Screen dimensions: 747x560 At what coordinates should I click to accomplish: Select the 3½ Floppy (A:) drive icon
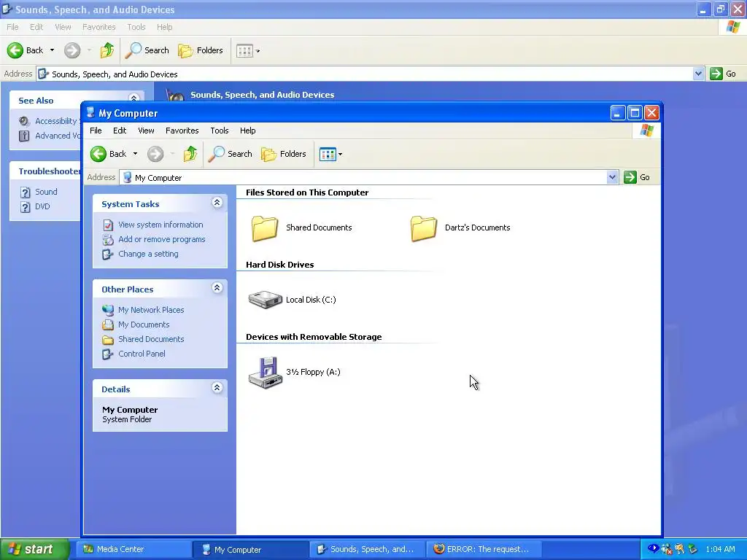[x=266, y=373]
